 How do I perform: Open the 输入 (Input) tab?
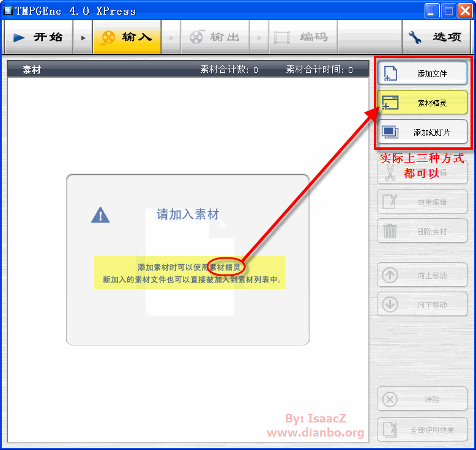pos(127,37)
